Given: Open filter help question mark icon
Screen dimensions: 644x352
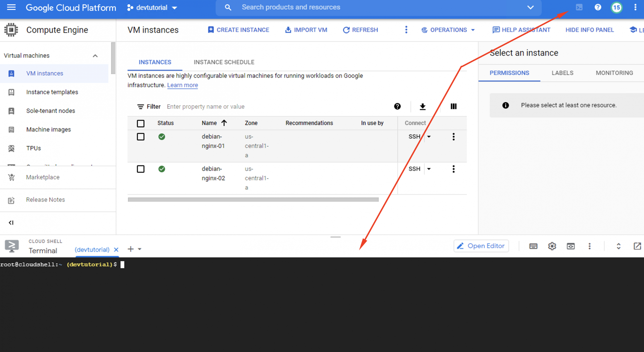Looking at the screenshot, I should (397, 106).
